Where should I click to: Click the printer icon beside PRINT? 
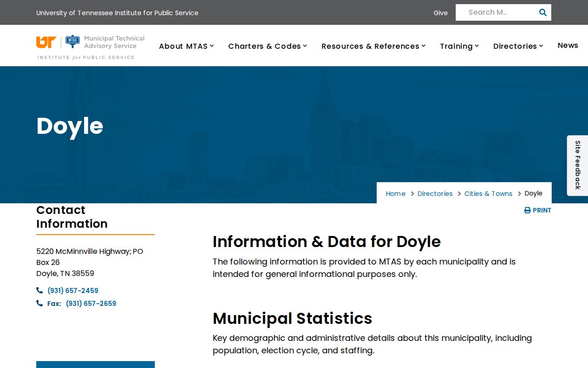click(x=527, y=210)
